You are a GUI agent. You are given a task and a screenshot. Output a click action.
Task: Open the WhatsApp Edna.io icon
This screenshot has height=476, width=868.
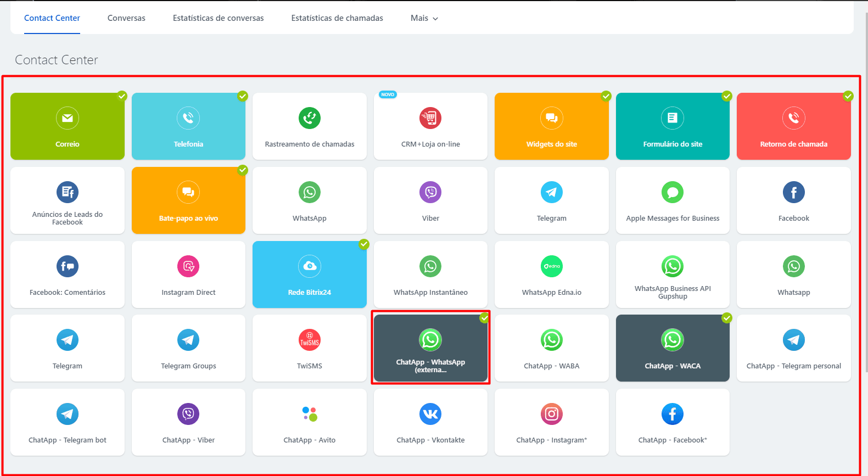click(x=552, y=266)
